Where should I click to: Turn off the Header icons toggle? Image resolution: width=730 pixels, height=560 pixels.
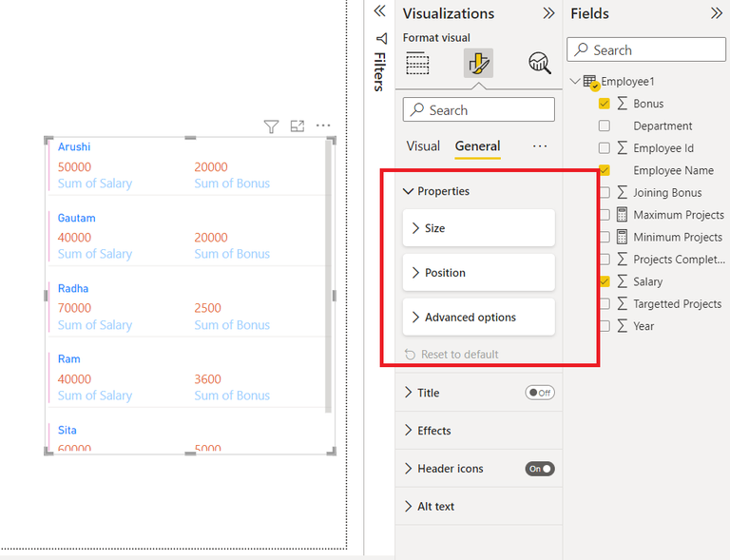[540, 469]
